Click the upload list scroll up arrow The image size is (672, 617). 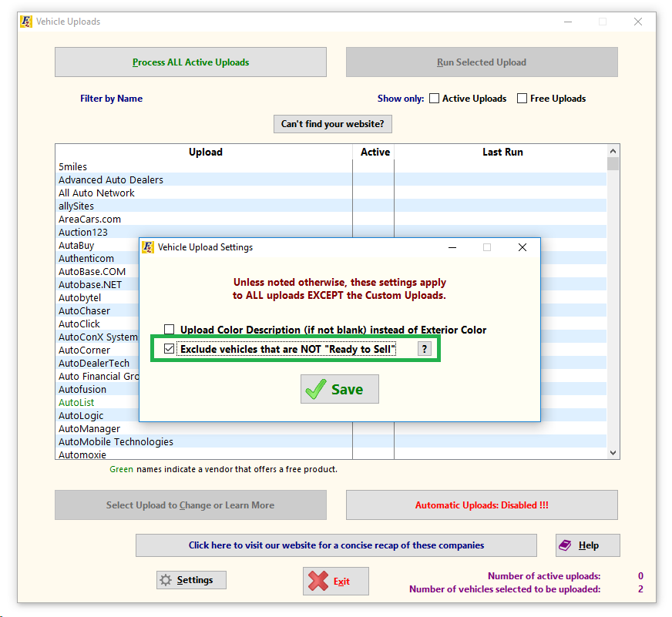613,151
